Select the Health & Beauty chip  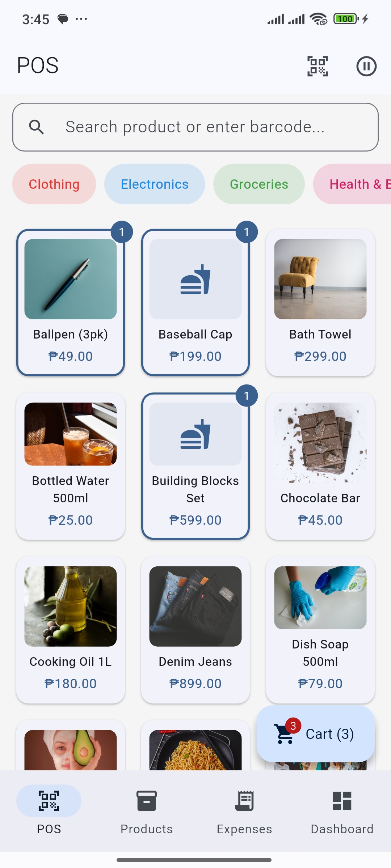(x=355, y=184)
